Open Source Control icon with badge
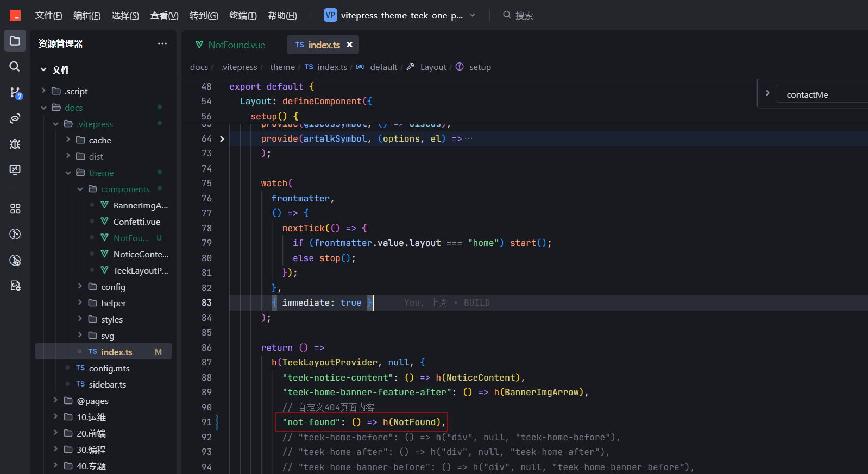Image resolution: width=868 pixels, height=474 pixels. pos(15,93)
